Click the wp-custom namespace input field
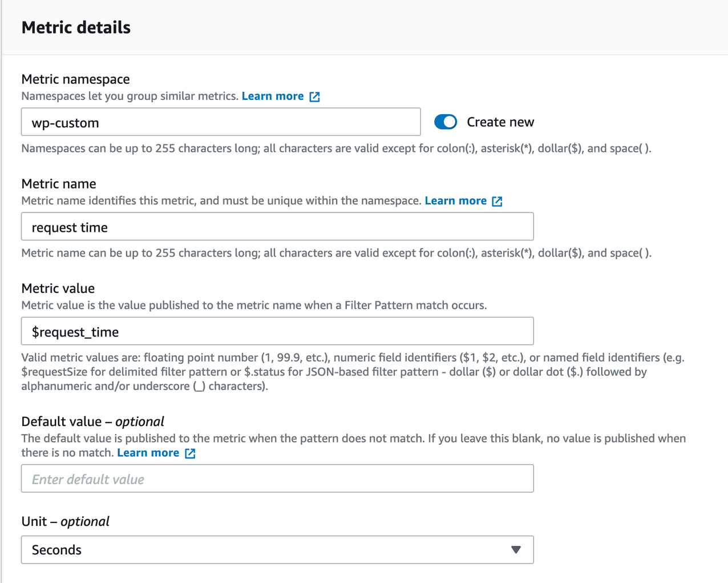This screenshot has width=728, height=583. pos(221,122)
